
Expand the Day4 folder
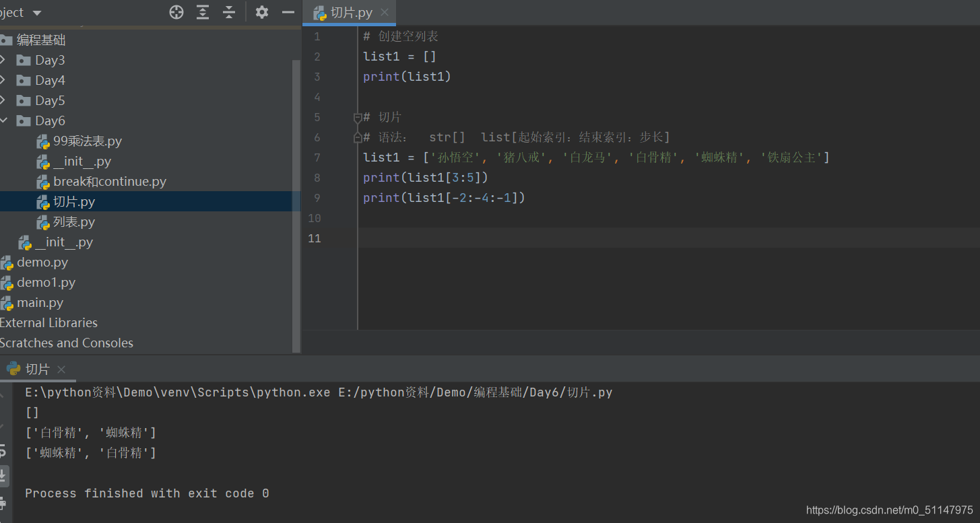[x=3, y=80]
